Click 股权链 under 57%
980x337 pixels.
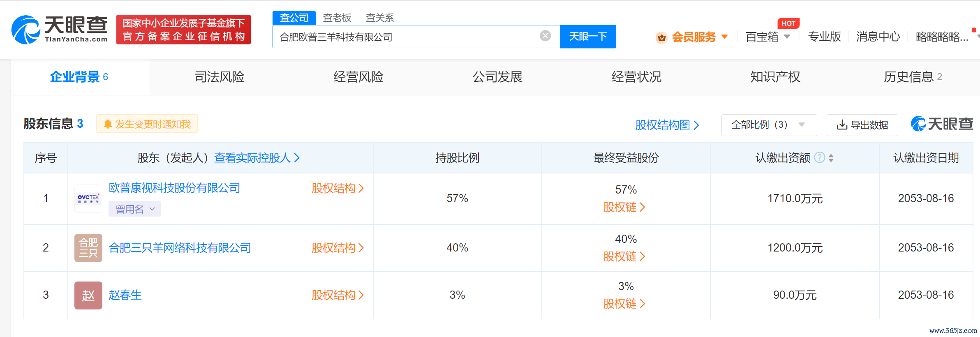point(624,207)
